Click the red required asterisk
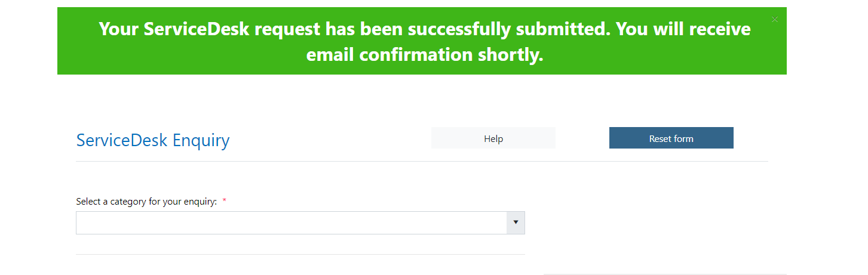 point(225,202)
